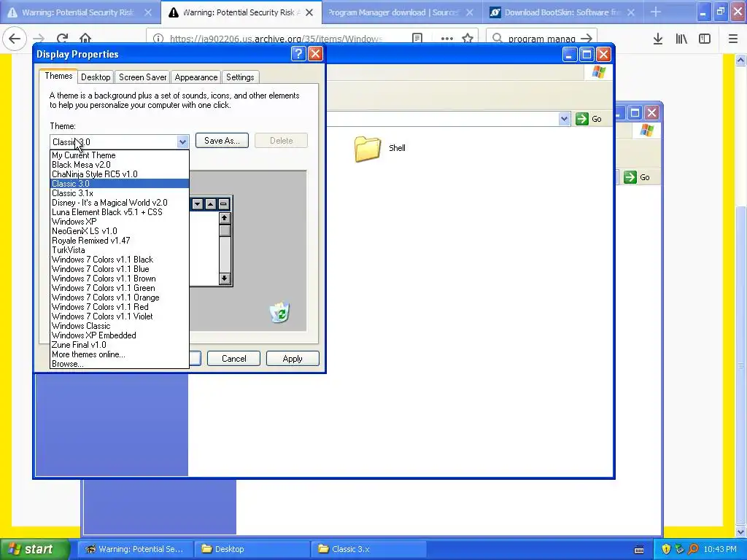Open the Windows start button
The width and height of the screenshot is (747, 560).
(34, 549)
